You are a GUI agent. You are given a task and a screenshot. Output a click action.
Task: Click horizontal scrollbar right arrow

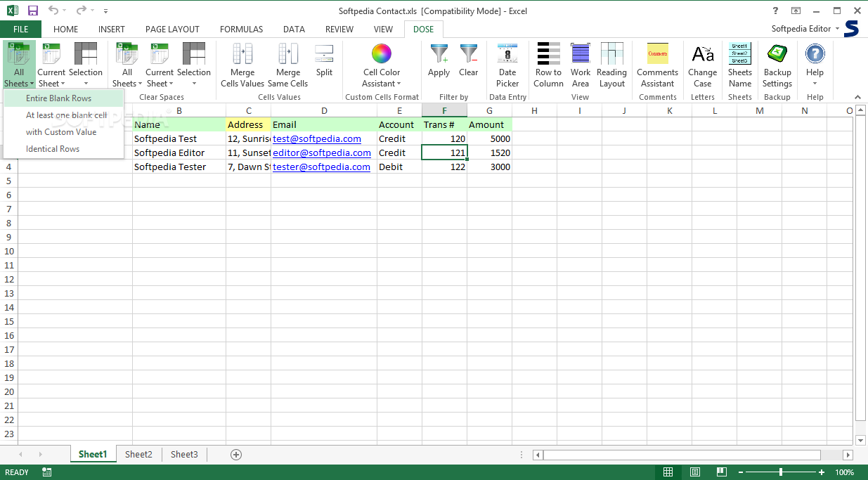pyautogui.click(x=847, y=455)
